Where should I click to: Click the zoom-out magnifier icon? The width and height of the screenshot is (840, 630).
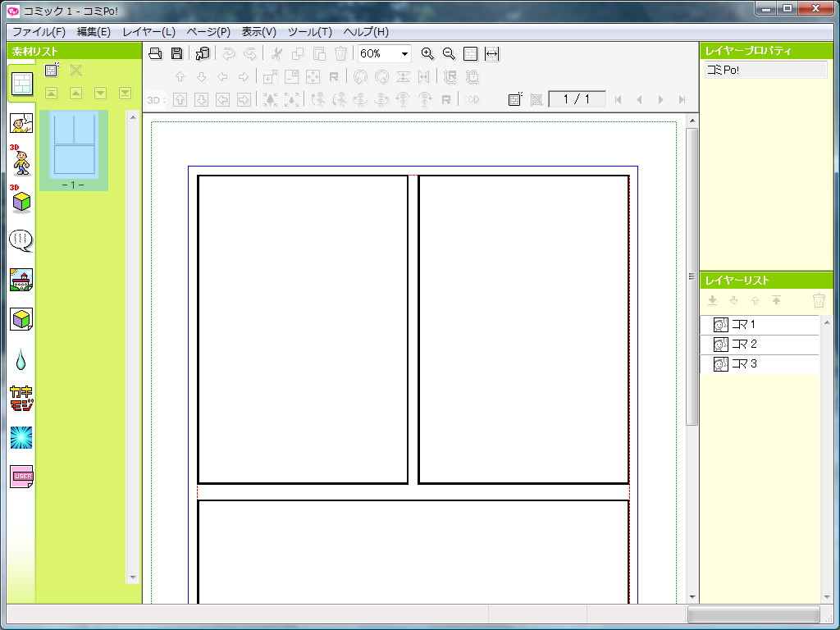point(449,53)
